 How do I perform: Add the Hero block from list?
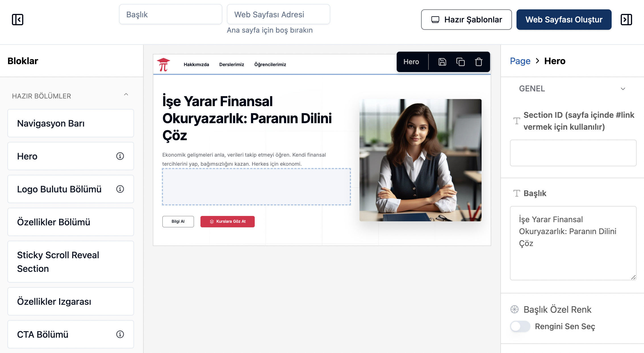71,156
